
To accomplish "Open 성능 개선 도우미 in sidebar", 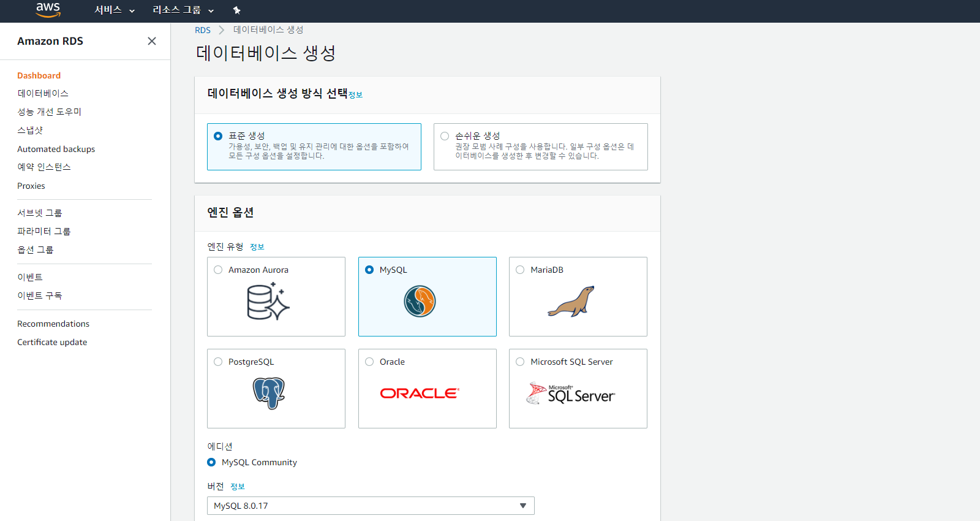I will [x=49, y=112].
